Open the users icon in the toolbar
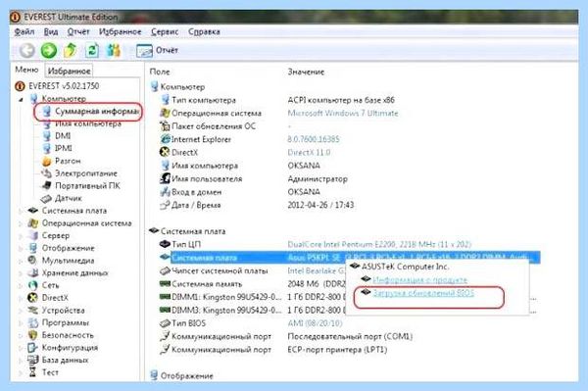This screenshot has height=391, width=588. [x=114, y=50]
